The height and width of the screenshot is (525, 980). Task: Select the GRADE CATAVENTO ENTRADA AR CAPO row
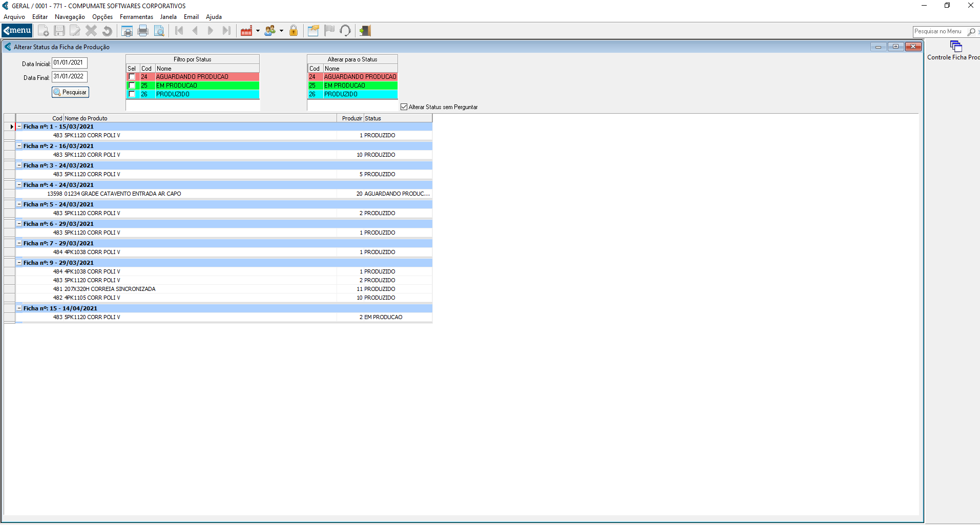224,194
